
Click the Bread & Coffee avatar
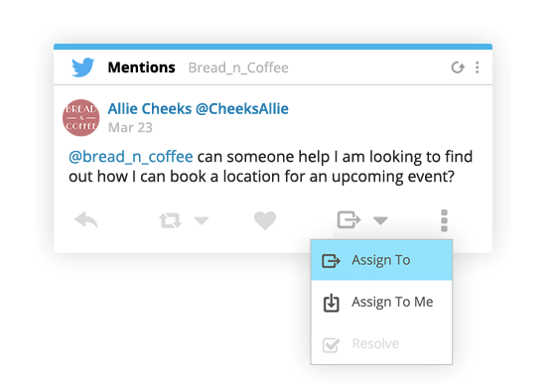(80, 117)
